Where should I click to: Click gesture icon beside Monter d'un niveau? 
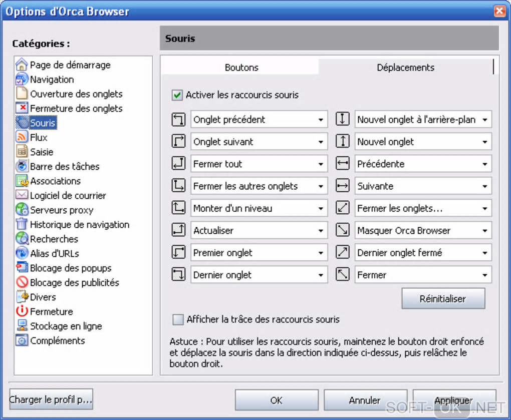178,208
